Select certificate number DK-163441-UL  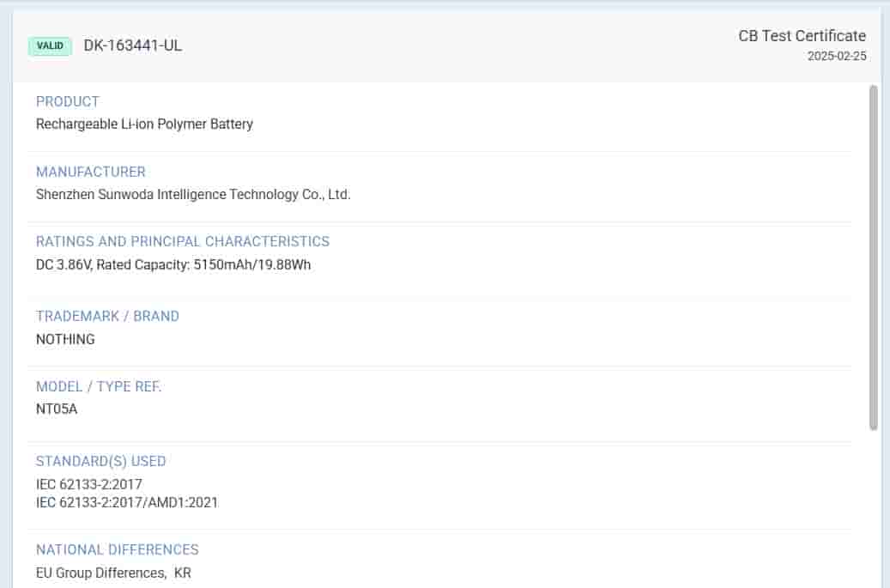click(x=132, y=46)
